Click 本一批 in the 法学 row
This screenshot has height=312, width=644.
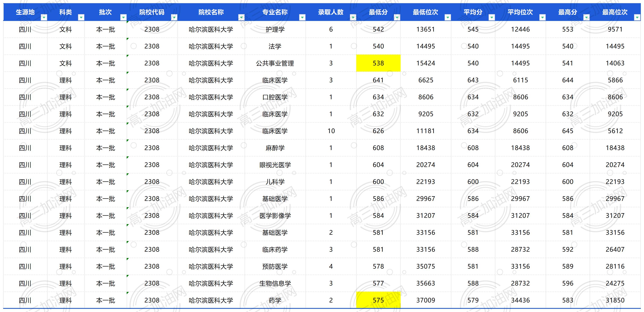tap(106, 46)
